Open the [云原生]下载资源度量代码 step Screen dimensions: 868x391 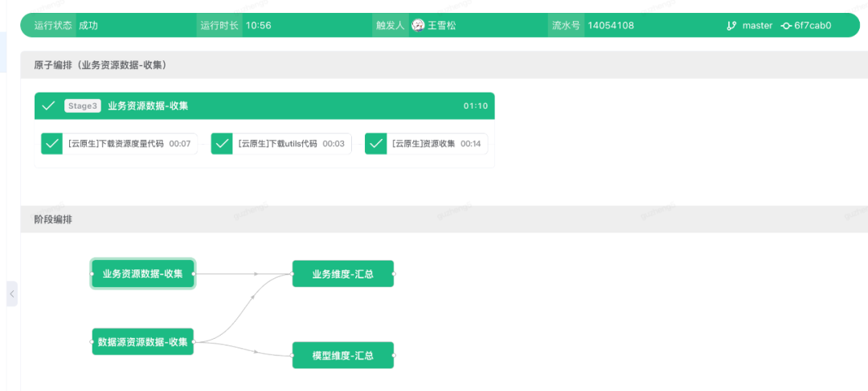[119, 144]
